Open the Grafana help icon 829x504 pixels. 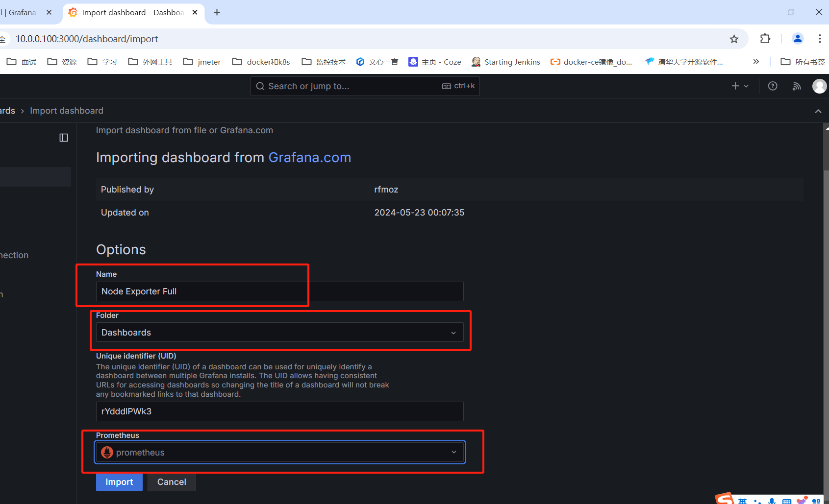point(773,86)
